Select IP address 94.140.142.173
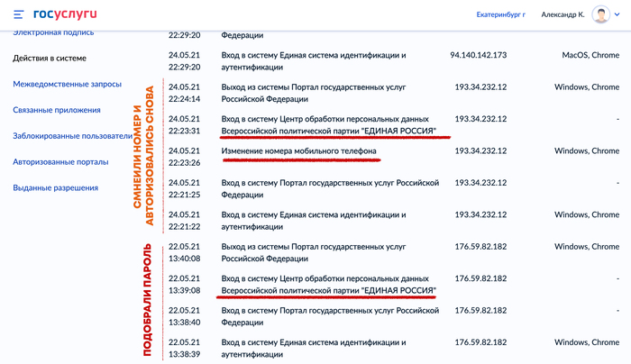Image resolution: width=631 pixels, height=364 pixels. [x=478, y=55]
